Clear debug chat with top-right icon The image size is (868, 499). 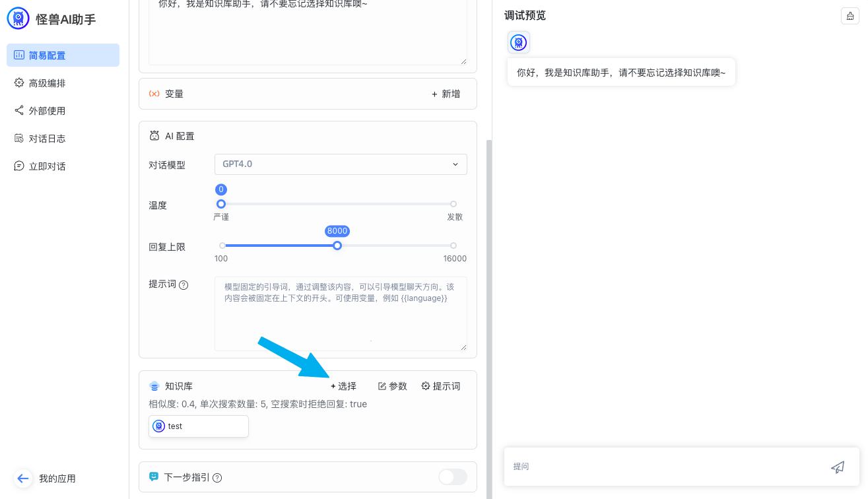tap(850, 16)
